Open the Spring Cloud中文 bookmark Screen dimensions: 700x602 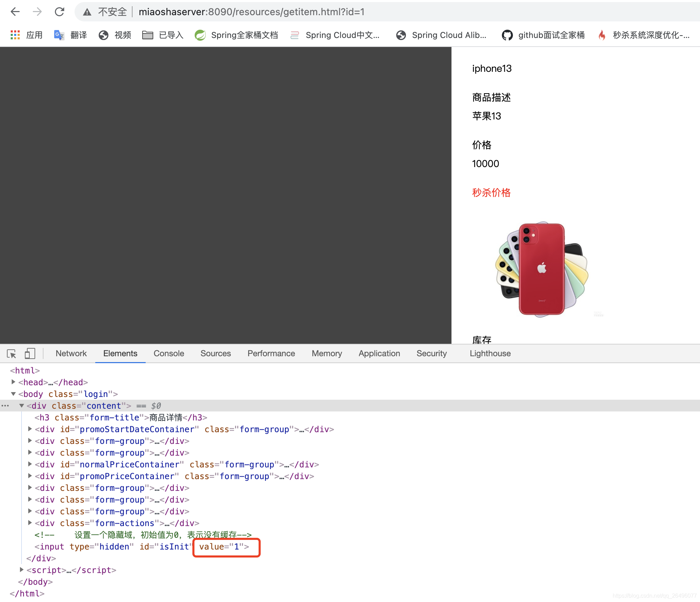coord(334,35)
